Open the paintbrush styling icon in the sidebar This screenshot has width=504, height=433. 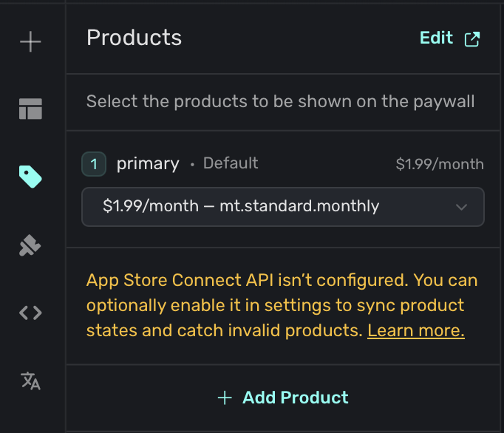(x=30, y=245)
